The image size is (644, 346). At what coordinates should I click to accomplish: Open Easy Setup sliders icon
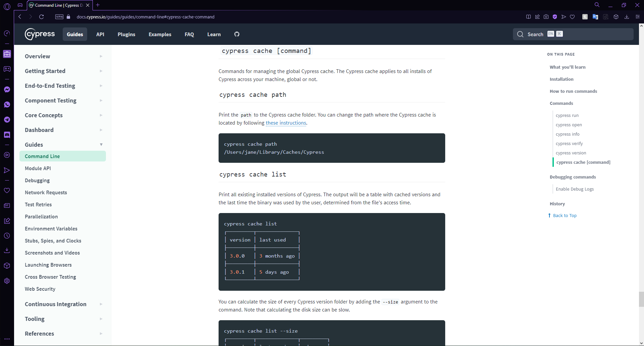(x=638, y=17)
